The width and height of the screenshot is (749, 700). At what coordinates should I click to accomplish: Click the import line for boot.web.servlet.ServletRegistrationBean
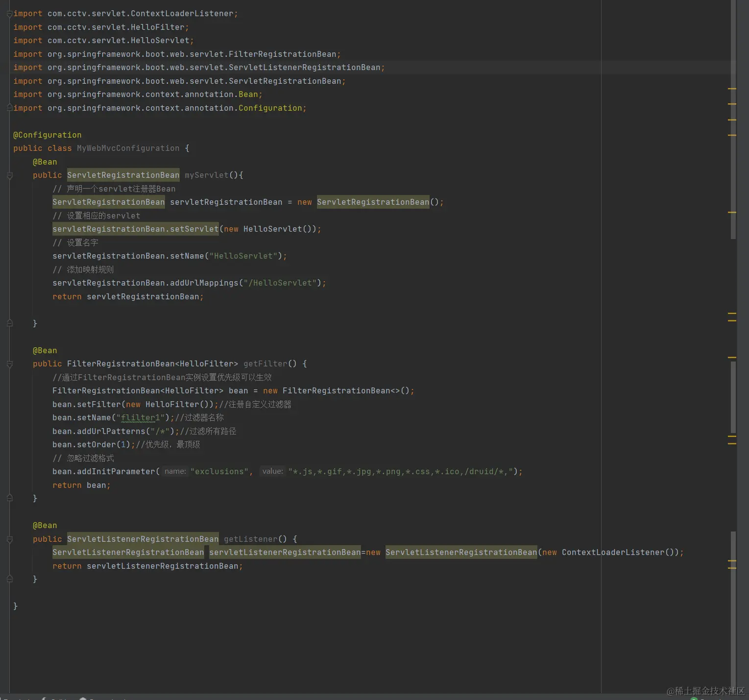(x=179, y=81)
